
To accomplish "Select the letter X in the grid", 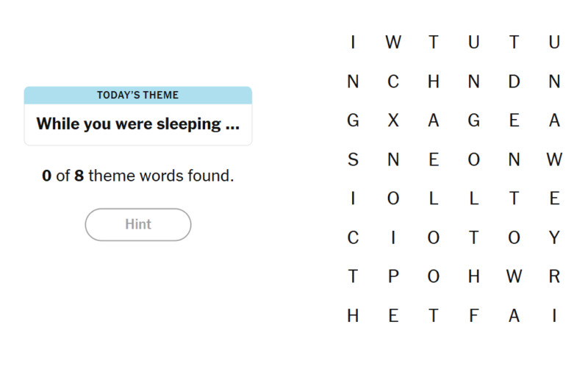I will pyautogui.click(x=393, y=121).
